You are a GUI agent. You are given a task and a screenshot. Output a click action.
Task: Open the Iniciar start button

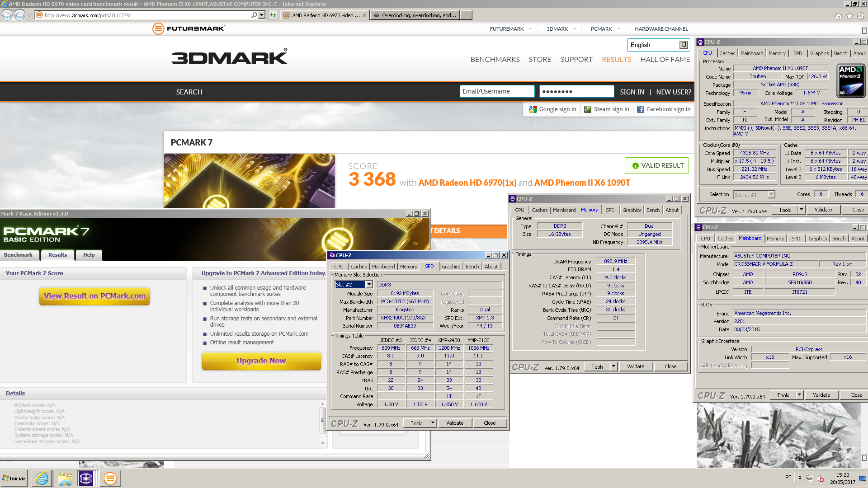(x=14, y=478)
